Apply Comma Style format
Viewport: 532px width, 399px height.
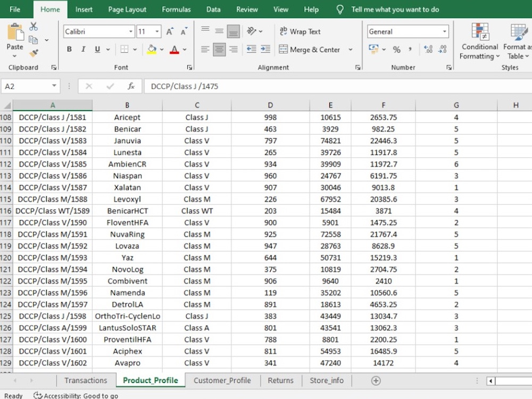coord(410,49)
